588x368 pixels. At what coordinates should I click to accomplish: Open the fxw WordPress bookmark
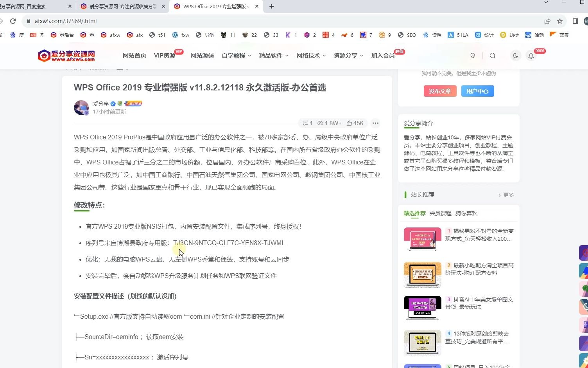(x=181, y=35)
